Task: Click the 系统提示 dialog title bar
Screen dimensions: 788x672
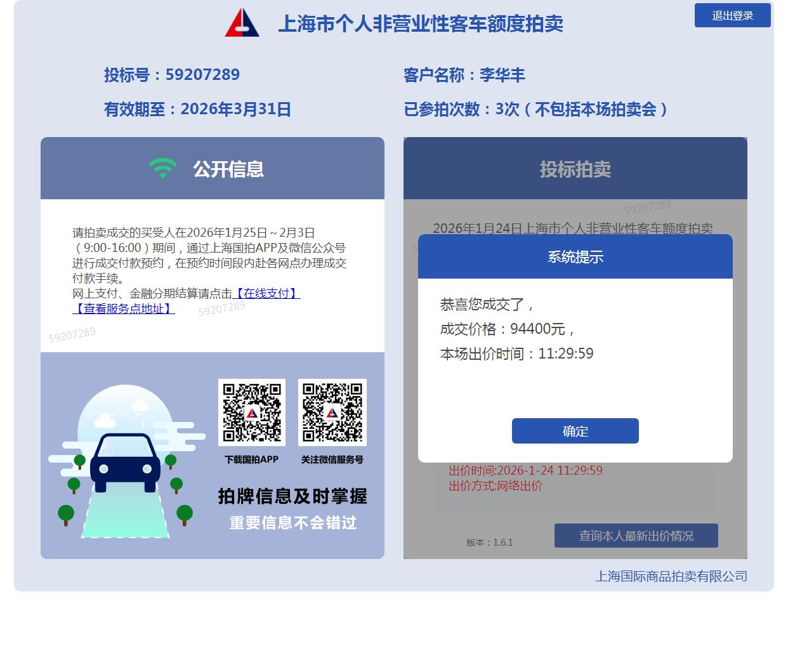Action: click(x=575, y=257)
